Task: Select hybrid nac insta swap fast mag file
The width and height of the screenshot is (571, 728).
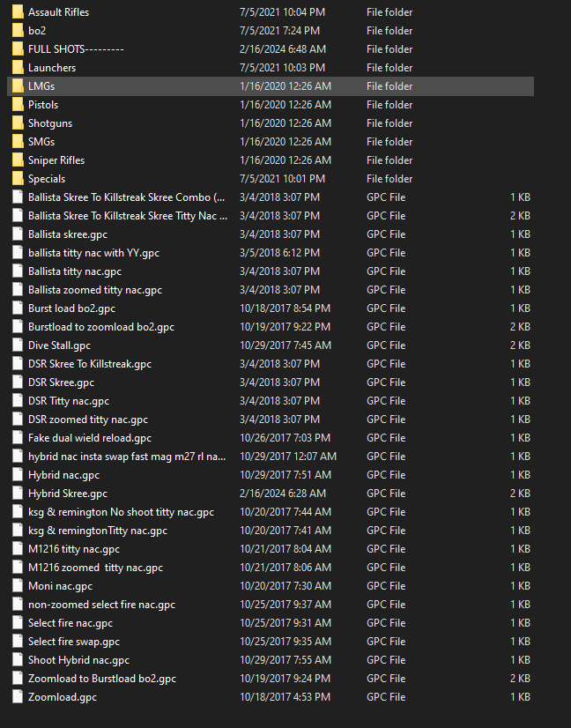Action: click(x=127, y=457)
